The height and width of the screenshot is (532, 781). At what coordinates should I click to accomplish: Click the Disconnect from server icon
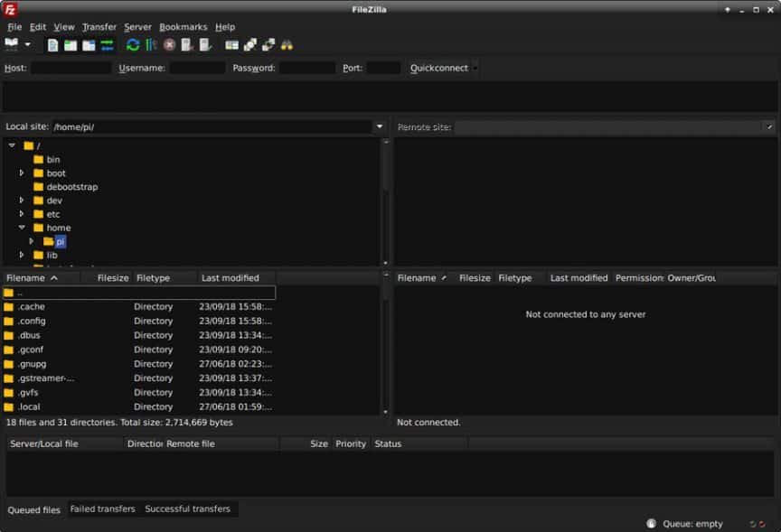point(185,44)
